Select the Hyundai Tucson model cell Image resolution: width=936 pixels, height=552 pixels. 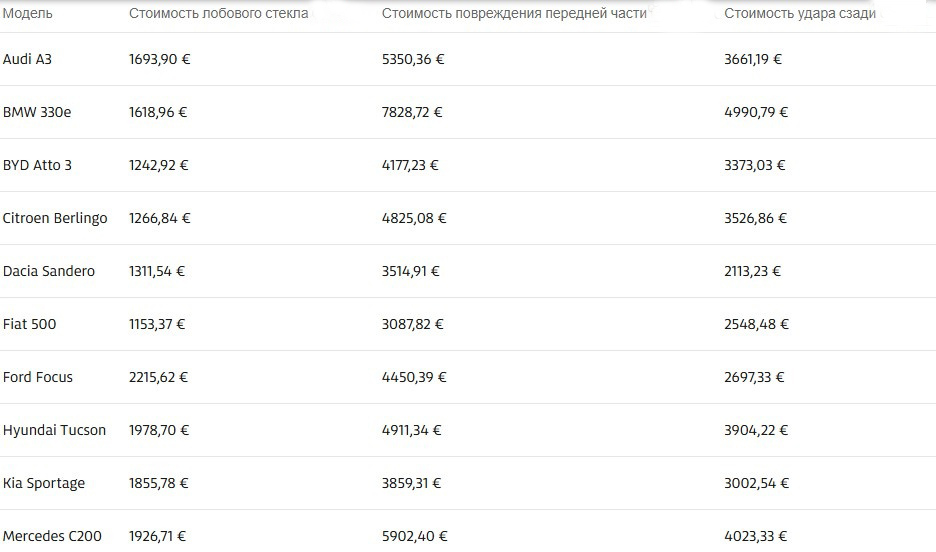[54, 430]
